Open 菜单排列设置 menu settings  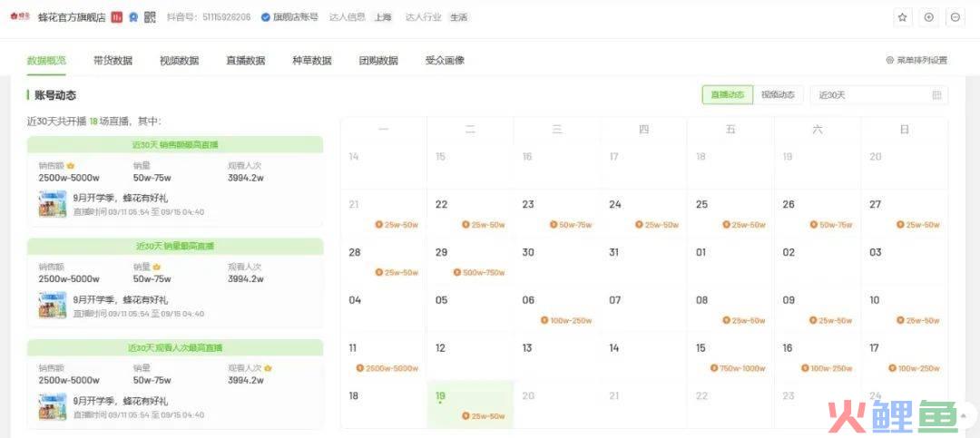coord(916,61)
